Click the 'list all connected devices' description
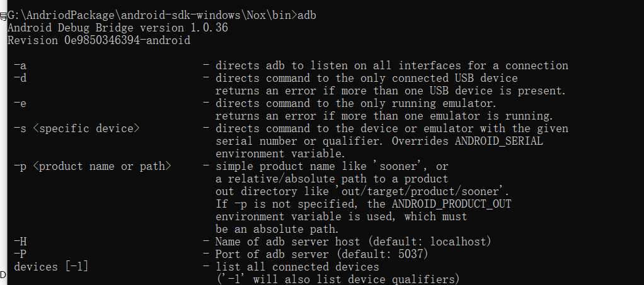 (x=297, y=267)
